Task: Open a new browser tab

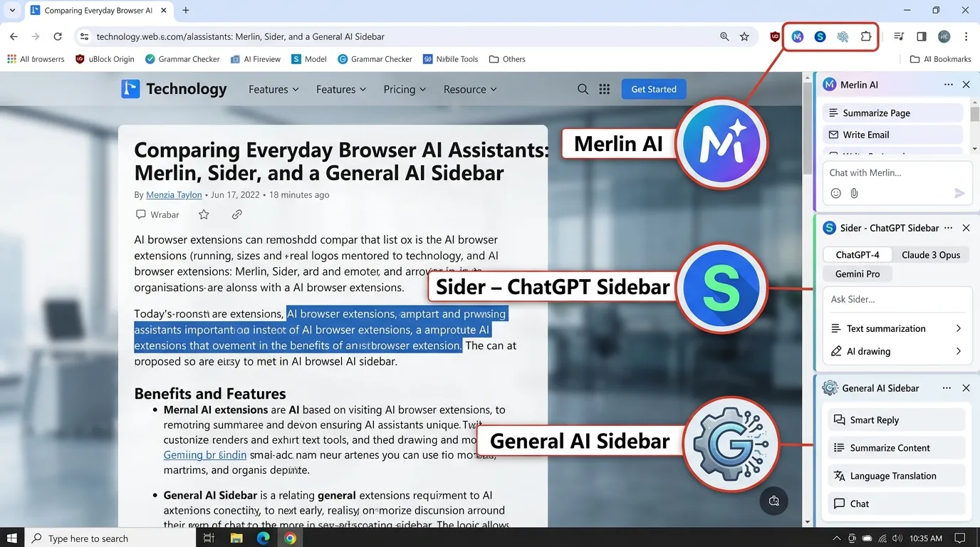Action: pos(186,11)
